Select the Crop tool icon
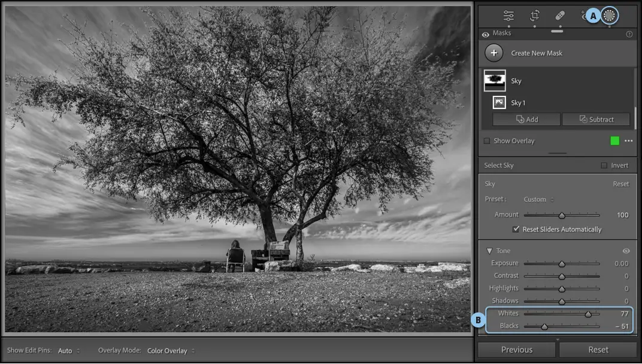Viewport: 642px width, 364px height. (x=535, y=16)
